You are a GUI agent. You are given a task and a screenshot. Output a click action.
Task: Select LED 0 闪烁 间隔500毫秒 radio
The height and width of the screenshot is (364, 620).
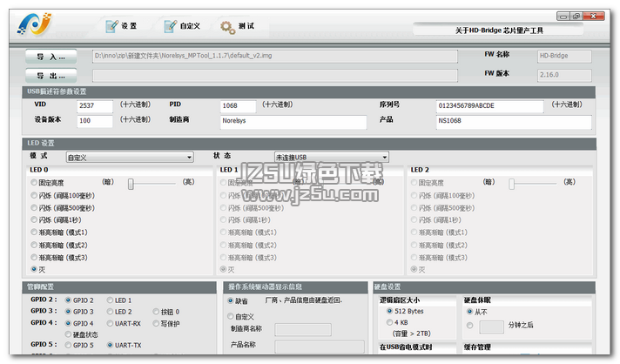34,207
